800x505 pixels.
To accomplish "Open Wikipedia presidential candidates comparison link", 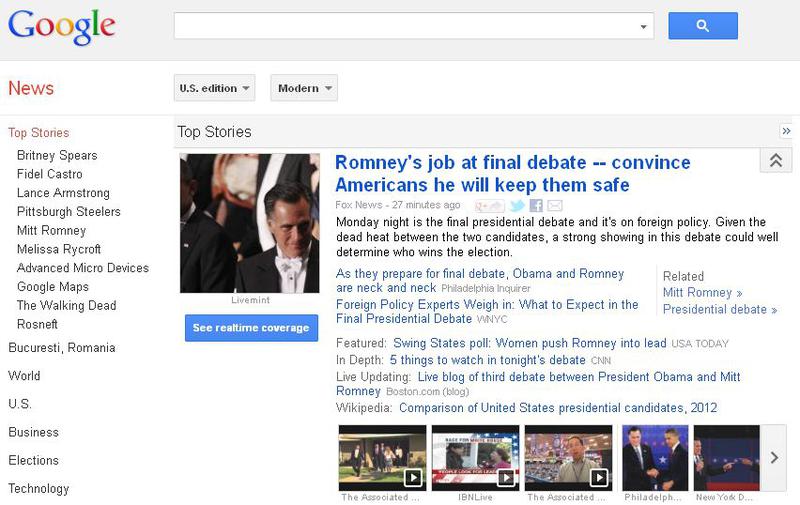I will [x=558, y=408].
